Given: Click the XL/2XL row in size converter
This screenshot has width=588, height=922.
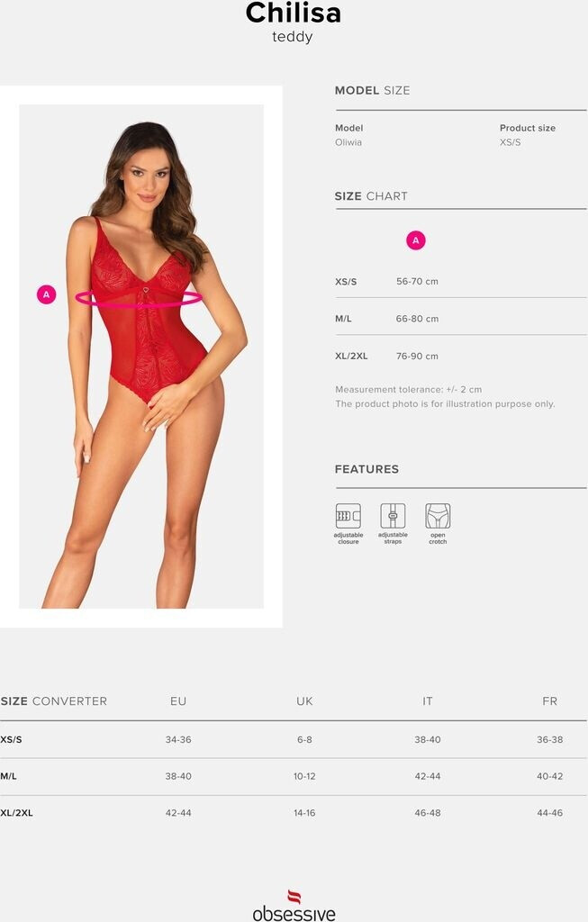Looking at the screenshot, I should (x=294, y=813).
